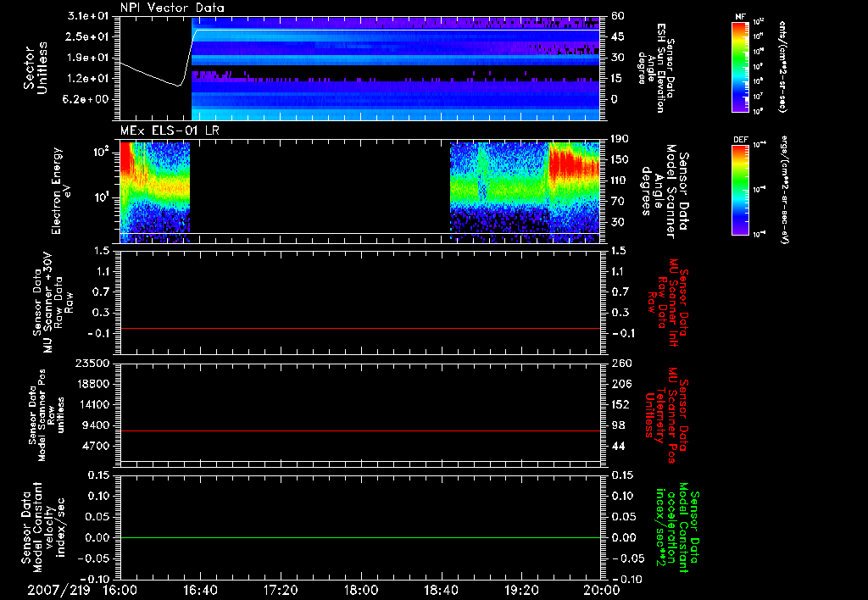868x600 pixels.
Task: Click the red line in Scanner Pos panel
Action: click(x=359, y=431)
